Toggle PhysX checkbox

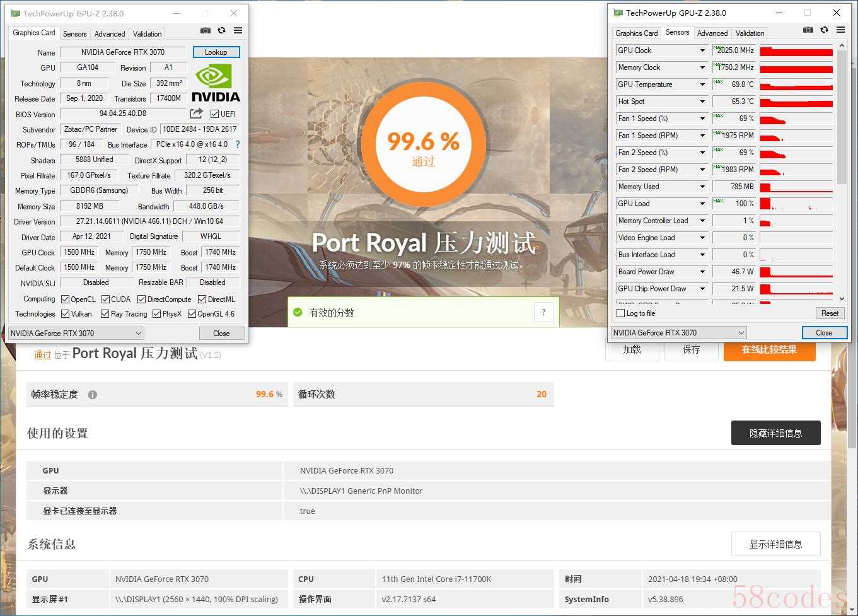156,313
